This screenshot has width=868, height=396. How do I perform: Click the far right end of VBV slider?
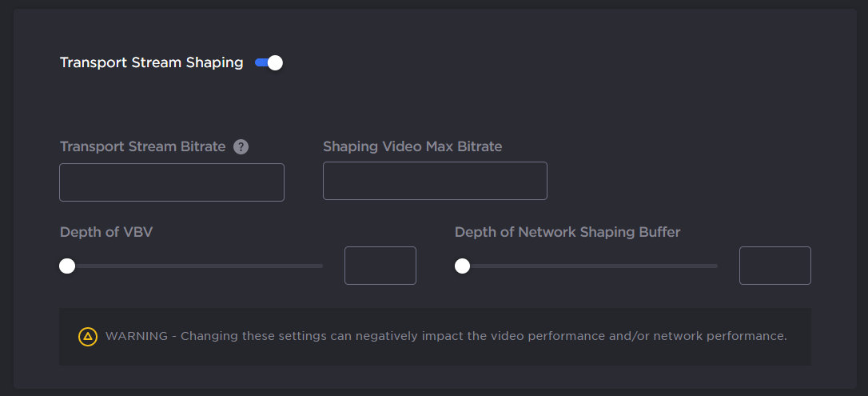pyautogui.click(x=320, y=266)
